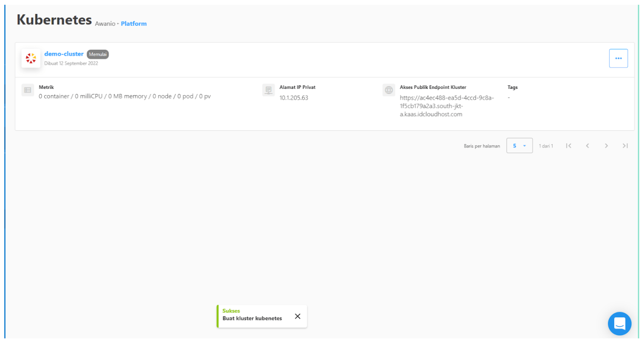644x344 pixels.
Task: Open the three-dot cluster actions menu
Action: click(x=618, y=58)
